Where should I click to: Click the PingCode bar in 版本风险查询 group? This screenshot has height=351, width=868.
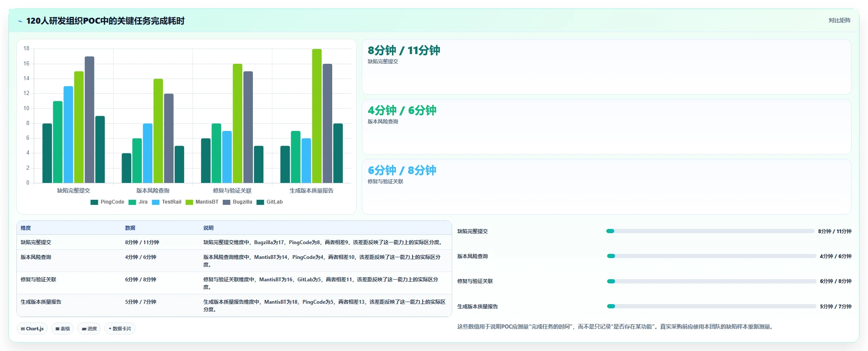pos(127,168)
